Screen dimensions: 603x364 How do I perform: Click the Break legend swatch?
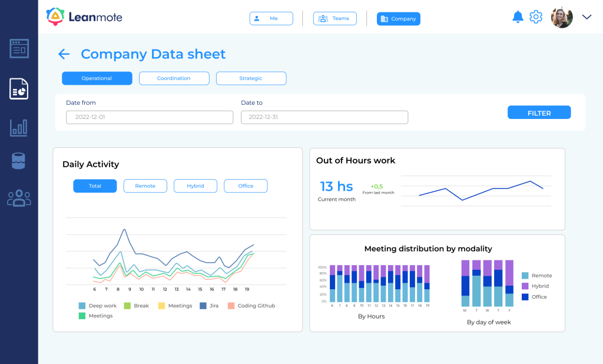[x=127, y=306]
